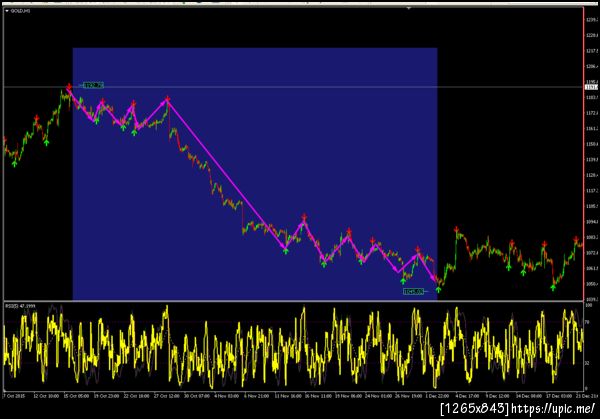Click the price label near the lowest green arrow

coord(414,292)
